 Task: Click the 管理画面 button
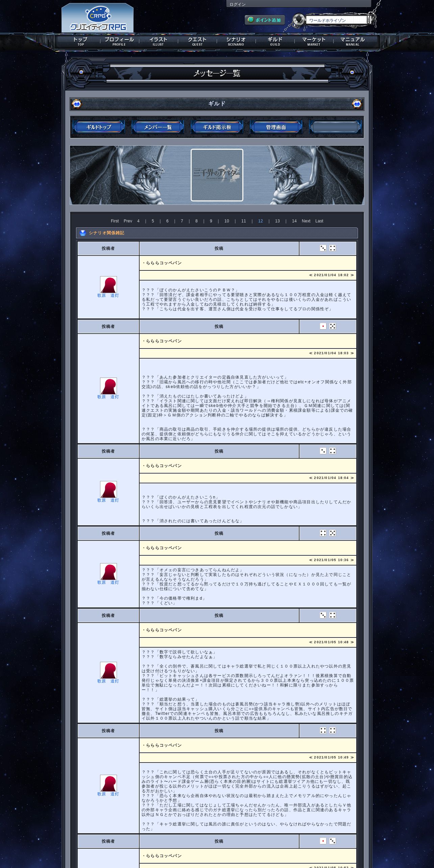(276, 127)
